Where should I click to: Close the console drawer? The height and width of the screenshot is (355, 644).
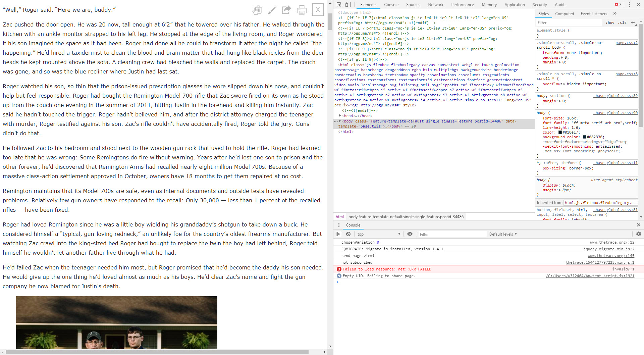point(638,225)
